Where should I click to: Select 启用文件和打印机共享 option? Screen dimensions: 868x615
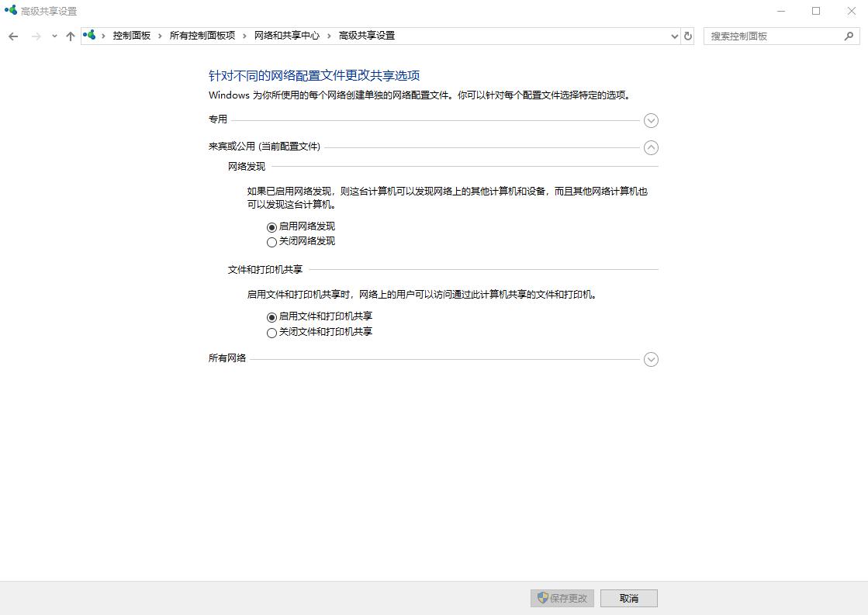point(271,316)
